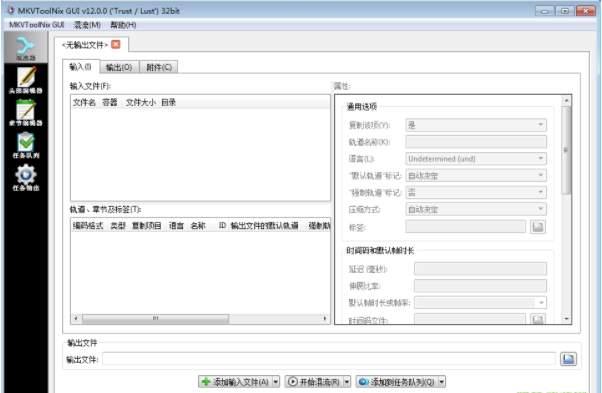Open the chapter editor (章节编辑器) tool
This screenshot has width=602, height=393.
[26, 113]
